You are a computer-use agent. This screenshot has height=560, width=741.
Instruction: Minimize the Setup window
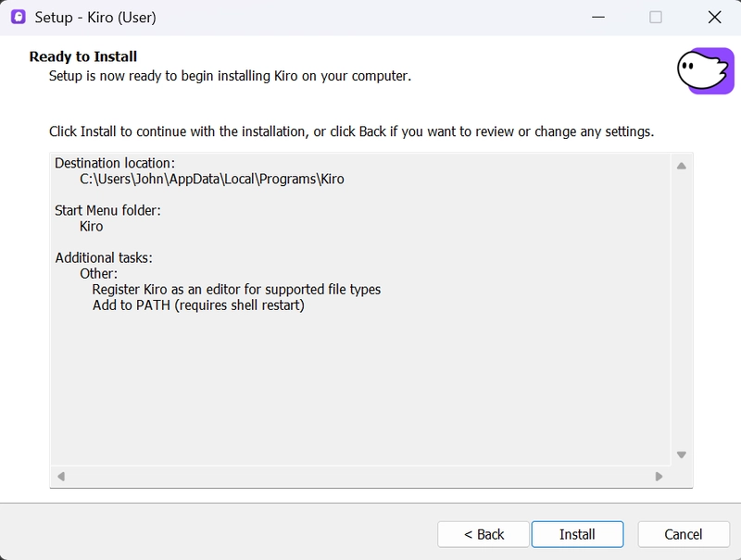[x=597, y=17]
